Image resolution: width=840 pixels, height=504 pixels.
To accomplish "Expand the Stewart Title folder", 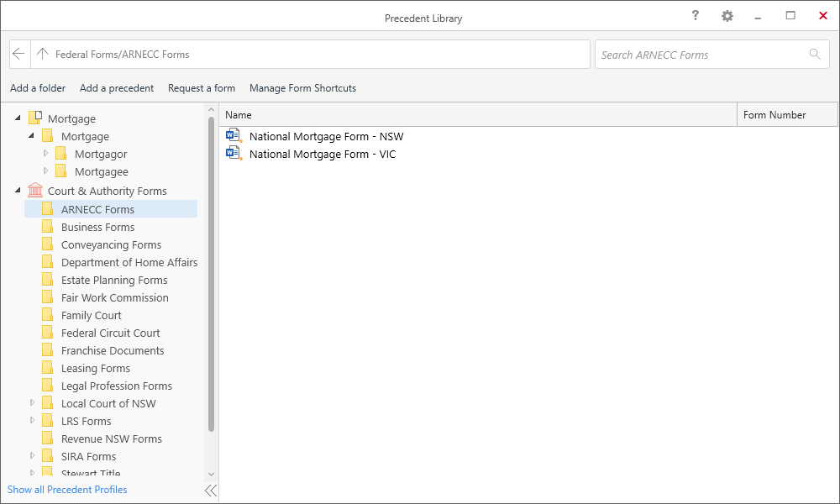I will coord(32,472).
